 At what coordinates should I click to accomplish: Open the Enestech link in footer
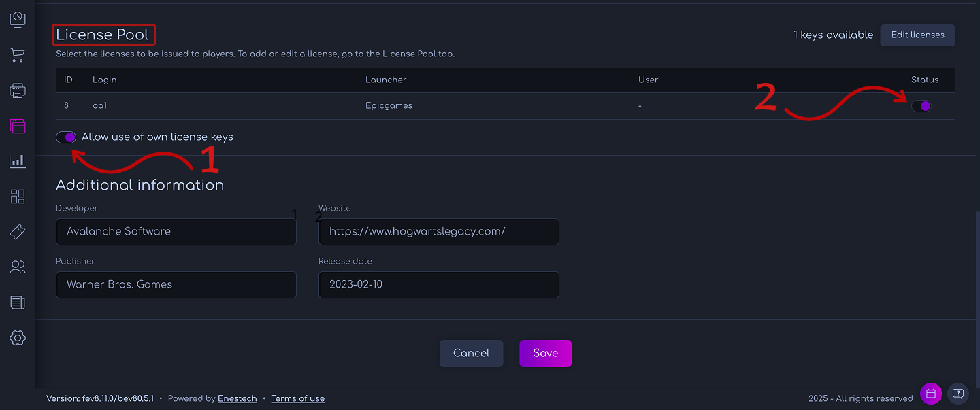click(237, 398)
